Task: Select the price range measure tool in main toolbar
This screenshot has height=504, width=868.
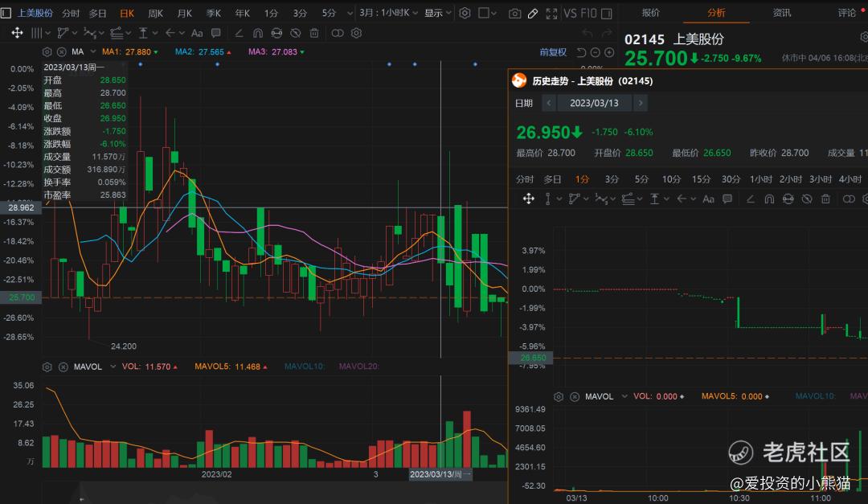Action: click(143, 33)
